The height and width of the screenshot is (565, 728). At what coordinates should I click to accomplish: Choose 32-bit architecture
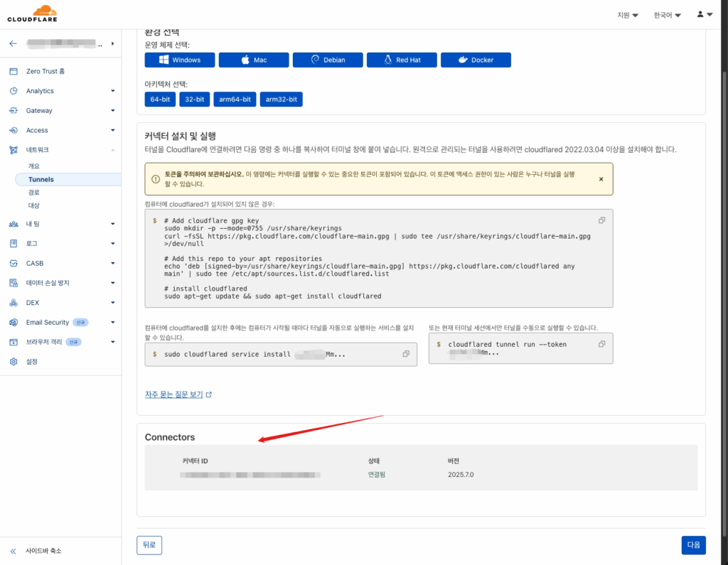195,99
